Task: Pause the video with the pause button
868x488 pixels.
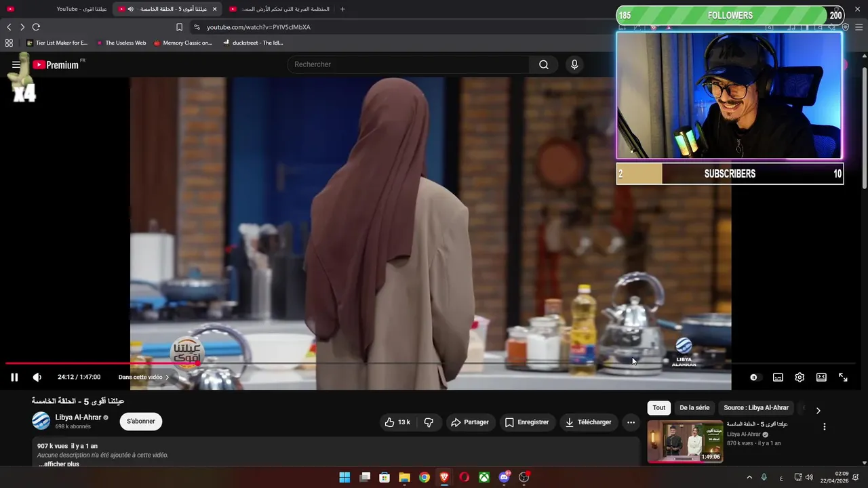Action: 14,378
